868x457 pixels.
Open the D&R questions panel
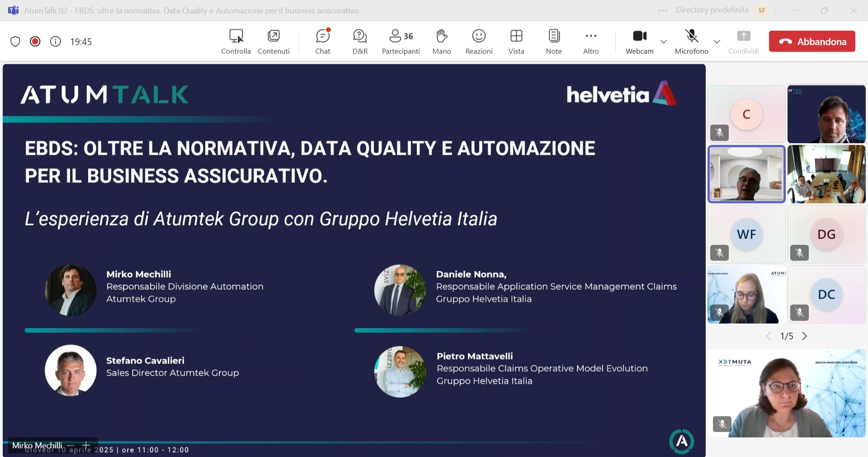tap(360, 41)
